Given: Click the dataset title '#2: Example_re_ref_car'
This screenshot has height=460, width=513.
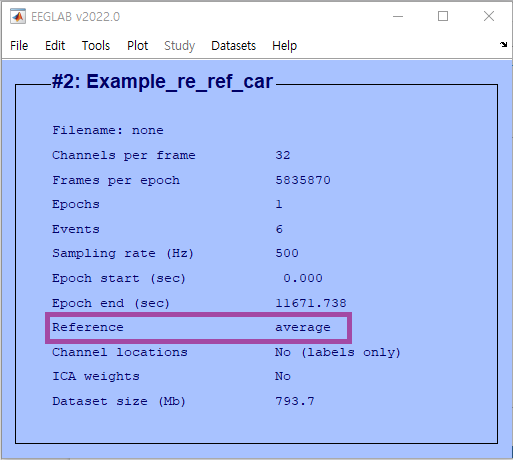Looking at the screenshot, I should click(x=163, y=81).
